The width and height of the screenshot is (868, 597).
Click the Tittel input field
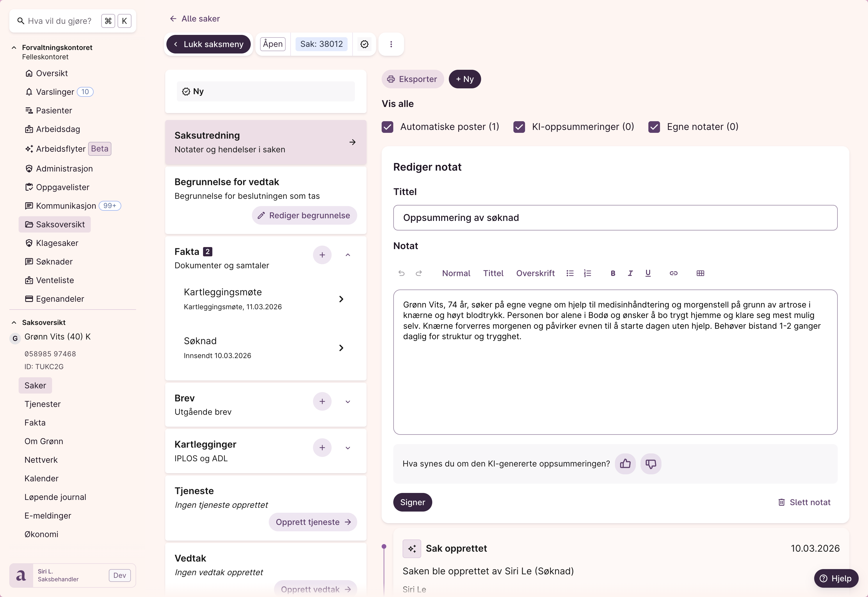coord(615,218)
